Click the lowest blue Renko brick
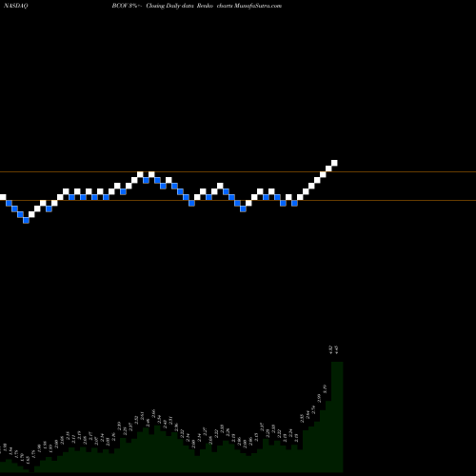Viewport: 476px width, 476px height. click(26, 220)
